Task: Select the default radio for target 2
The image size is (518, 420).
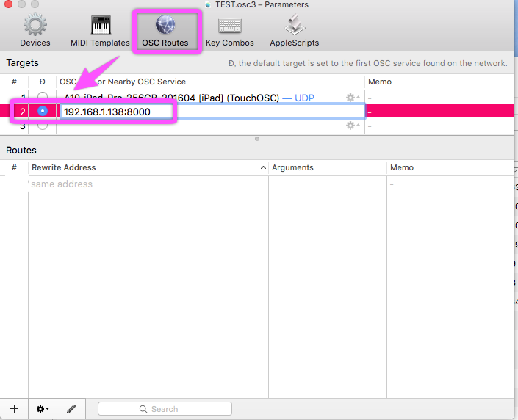Action: tap(43, 112)
